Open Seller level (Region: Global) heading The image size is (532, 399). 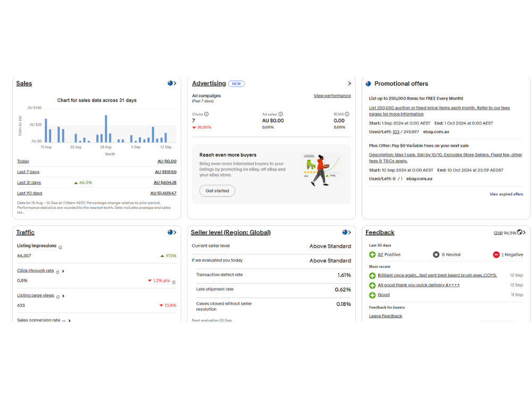click(x=231, y=232)
